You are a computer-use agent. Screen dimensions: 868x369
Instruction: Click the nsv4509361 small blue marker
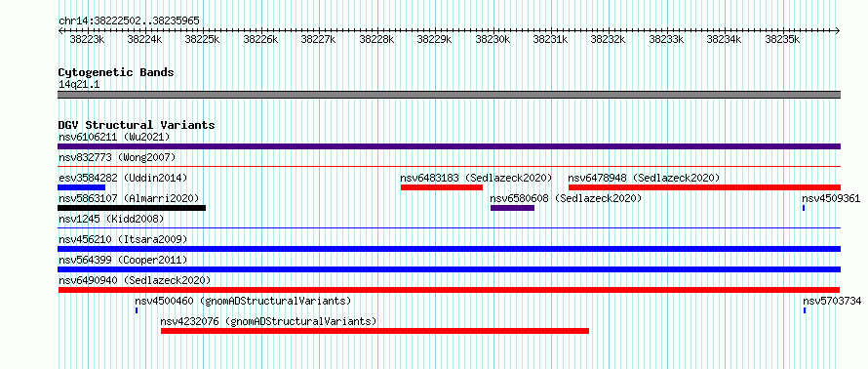pyautogui.click(x=804, y=208)
